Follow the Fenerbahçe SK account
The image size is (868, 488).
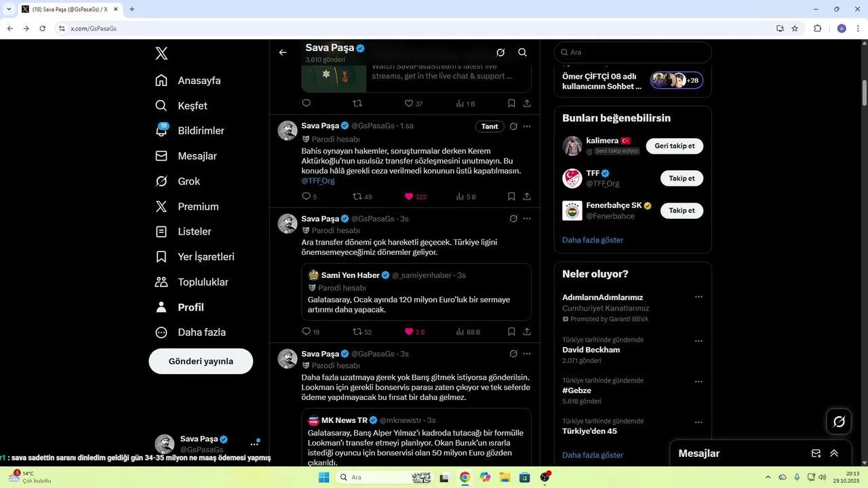point(682,211)
